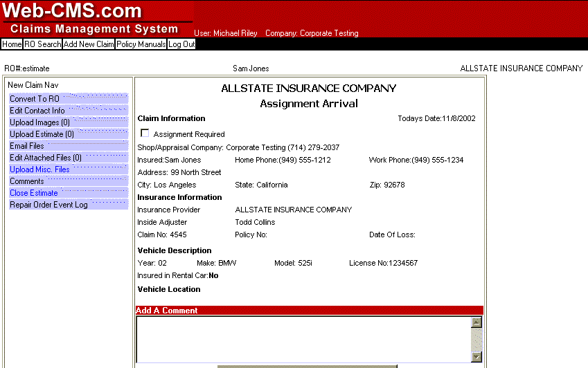Check the Assignment Required checkbox
The width and height of the screenshot is (588, 368).
point(145,134)
